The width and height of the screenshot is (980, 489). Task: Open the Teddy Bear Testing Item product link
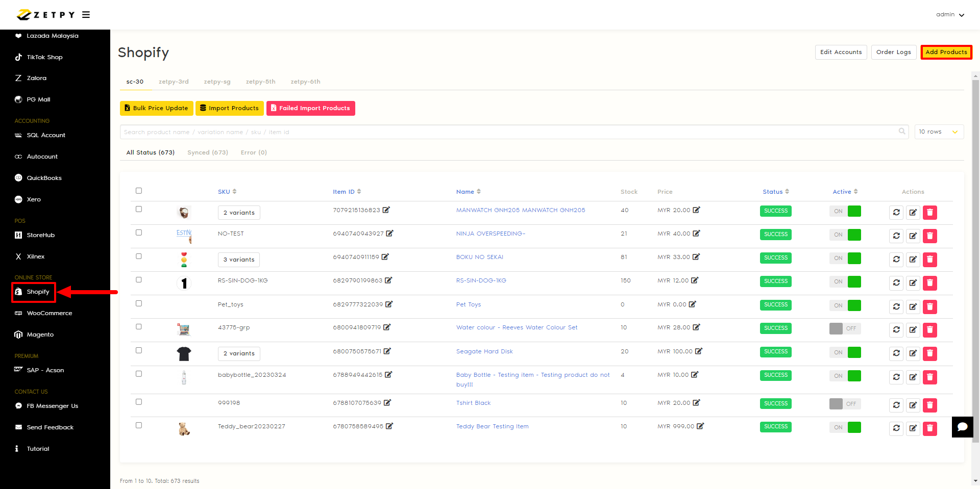(x=492, y=426)
